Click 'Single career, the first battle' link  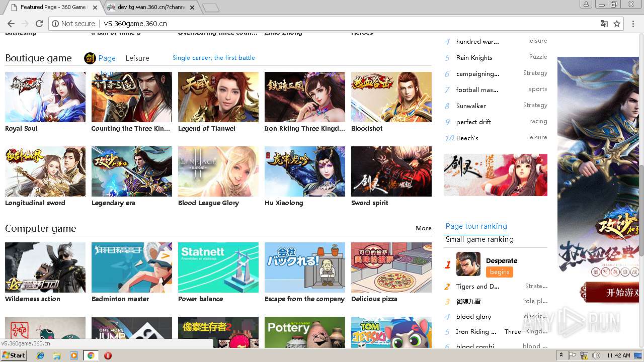213,58
